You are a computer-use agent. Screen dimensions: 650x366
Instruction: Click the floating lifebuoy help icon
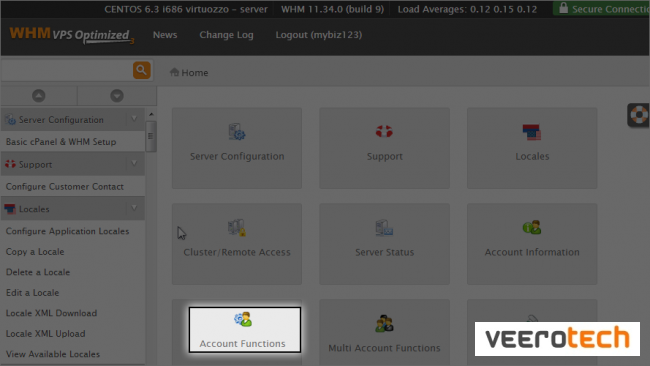[x=639, y=115]
